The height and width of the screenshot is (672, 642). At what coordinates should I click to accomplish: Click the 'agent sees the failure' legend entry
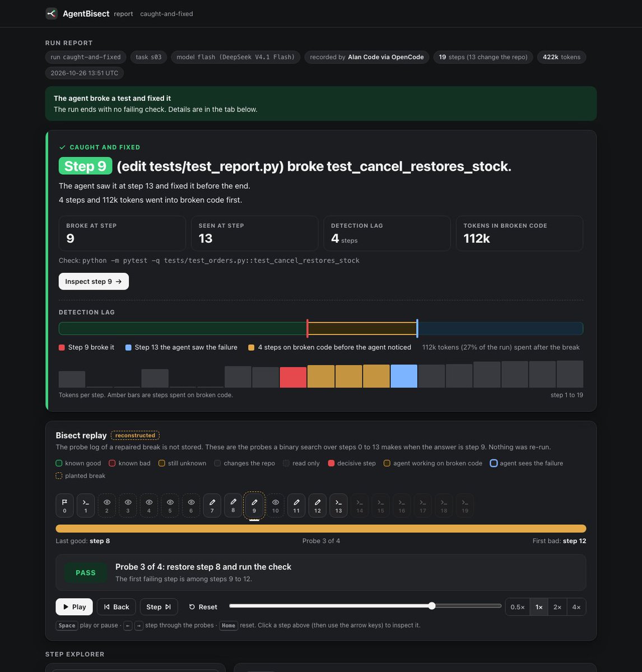[527, 463]
